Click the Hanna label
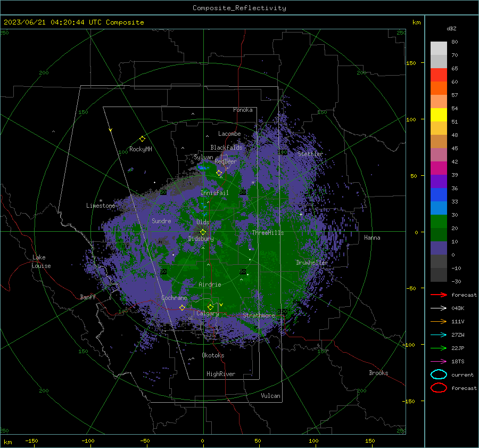Viewport: 479px width, 448px height. (x=372, y=238)
